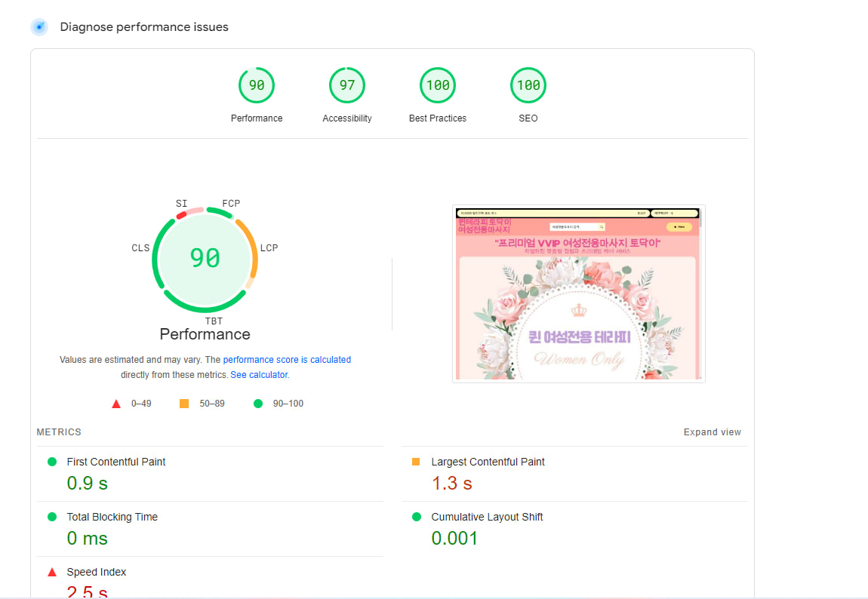Viewport: 868px width, 599px height.
Task: Select the SEO score gauge 100
Action: coord(528,85)
